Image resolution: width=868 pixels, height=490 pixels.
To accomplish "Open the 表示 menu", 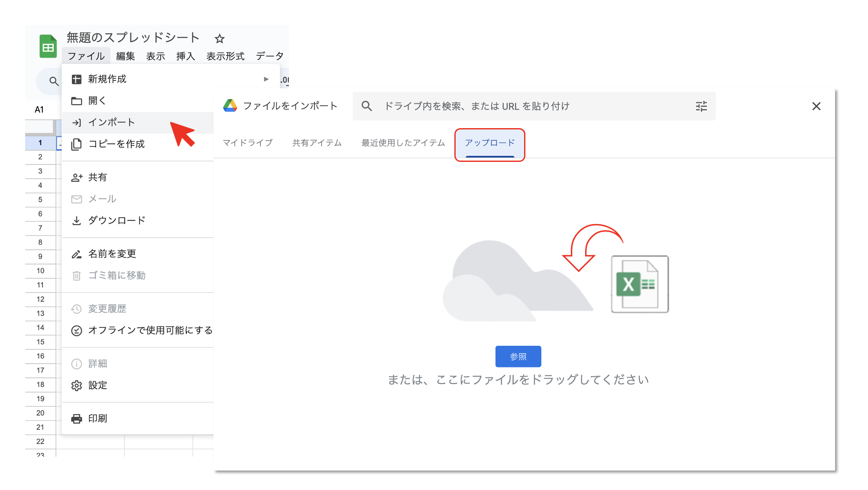I will tap(155, 56).
